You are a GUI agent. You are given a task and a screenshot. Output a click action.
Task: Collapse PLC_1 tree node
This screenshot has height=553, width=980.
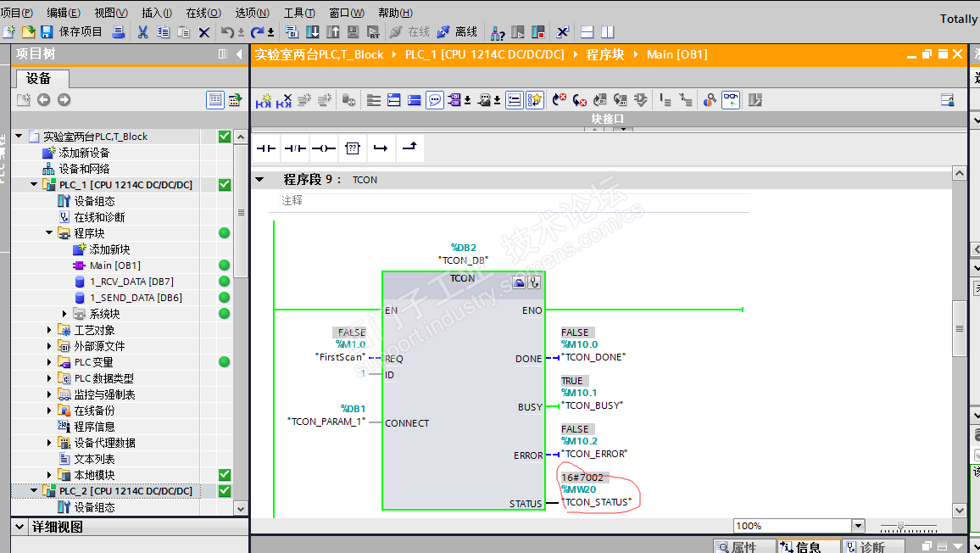pyautogui.click(x=35, y=185)
